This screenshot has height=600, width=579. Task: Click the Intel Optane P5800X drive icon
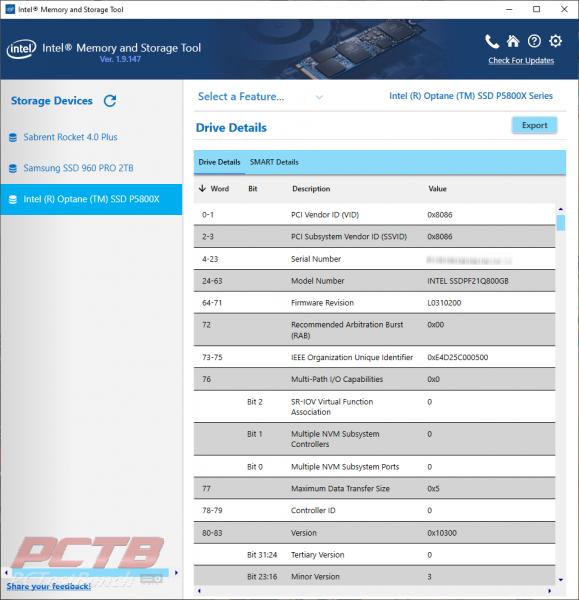click(13, 199)
